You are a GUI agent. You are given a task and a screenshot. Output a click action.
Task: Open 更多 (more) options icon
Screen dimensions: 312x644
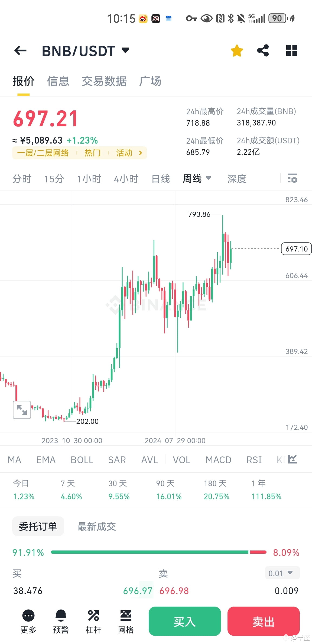(x=28, y=621)
